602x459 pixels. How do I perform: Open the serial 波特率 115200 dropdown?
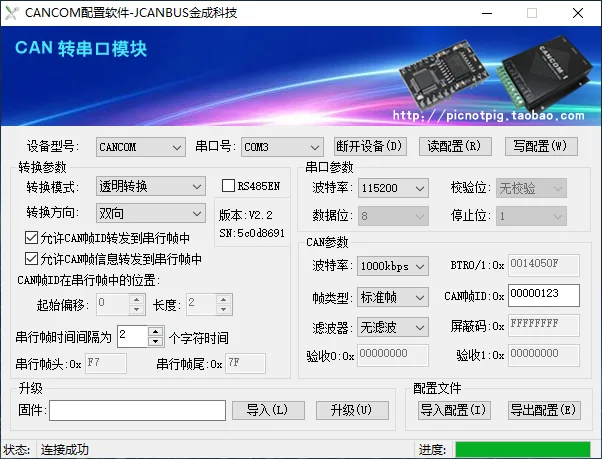[393, 188]
